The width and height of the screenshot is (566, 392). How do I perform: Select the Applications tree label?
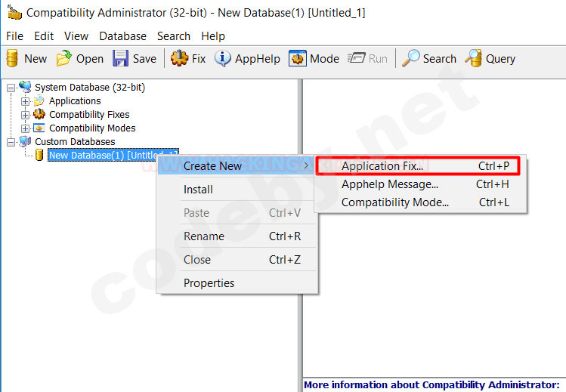click(x=75, y=101)
